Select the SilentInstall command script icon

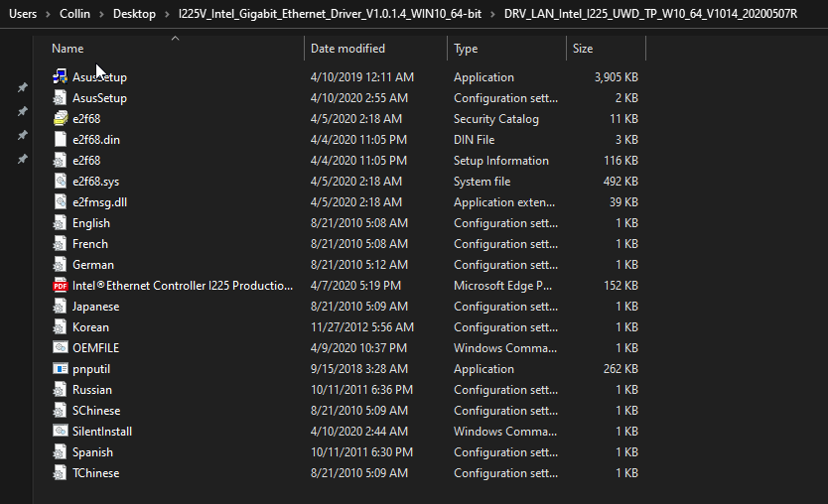(61, 431)
